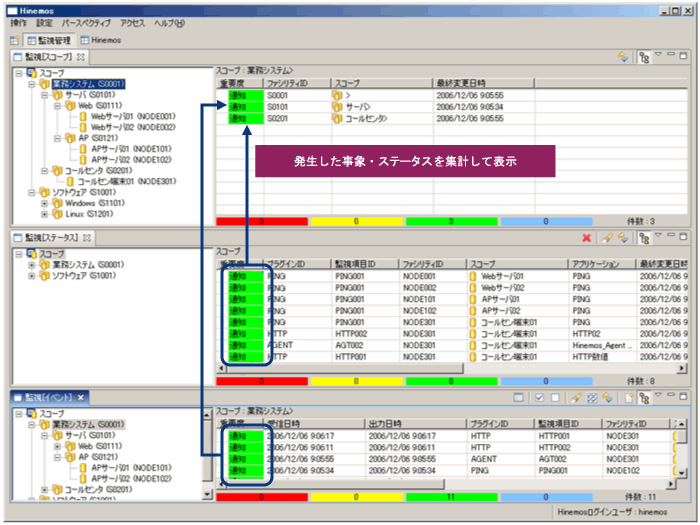Click the update icon in the 監視[イベント] toolbar
This screenshot has height=525, width=700.
click(607, 397)
